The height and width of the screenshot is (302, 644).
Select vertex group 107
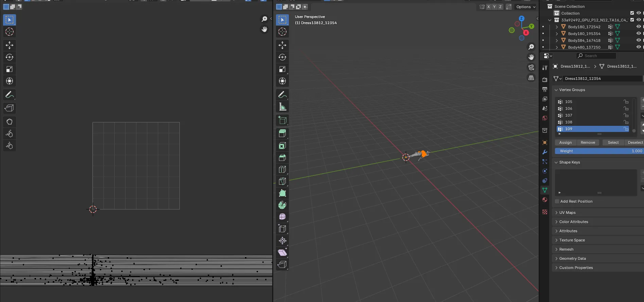point(593,115)
